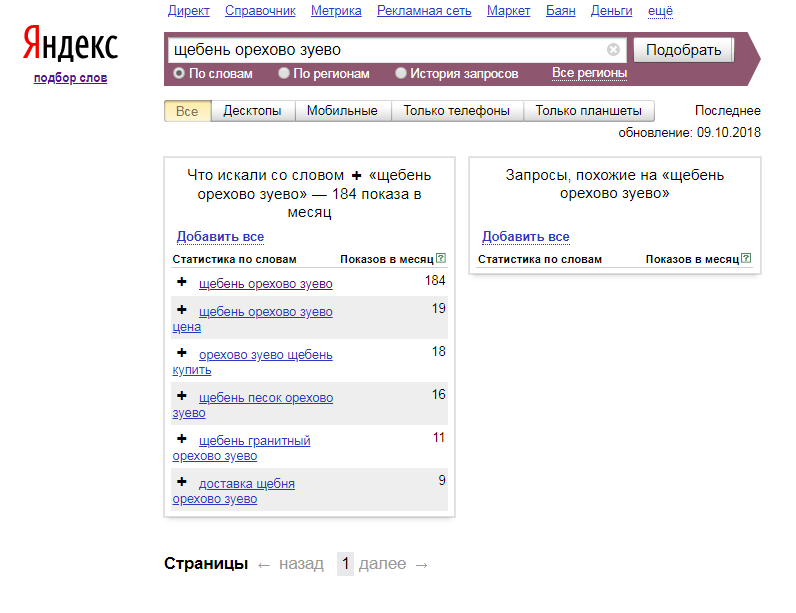Add 'доставка щебня орехово зуево' via plus icon
The width and height of the screenshot is (796, 613).
[182, 482]
